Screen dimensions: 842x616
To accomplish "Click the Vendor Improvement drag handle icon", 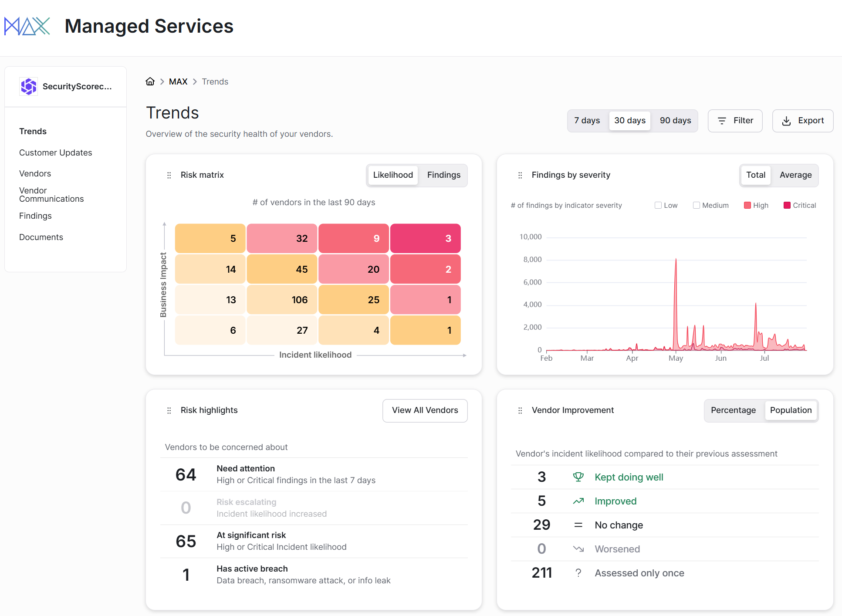I will click(520, 410).
